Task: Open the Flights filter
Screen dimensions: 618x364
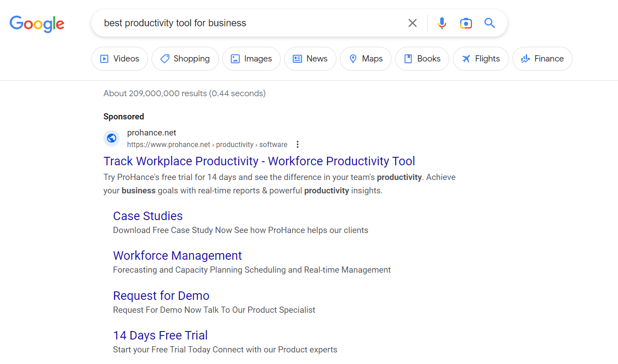Action: click(481, 59)
